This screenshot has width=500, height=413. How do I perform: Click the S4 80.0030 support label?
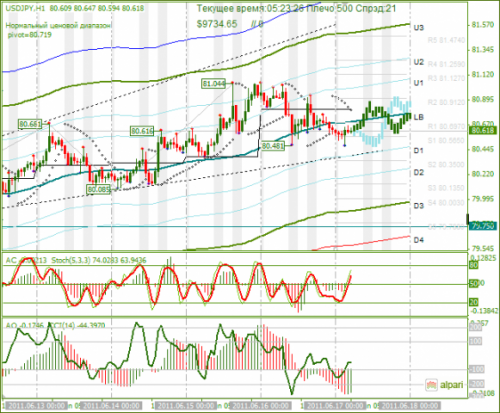446,203
